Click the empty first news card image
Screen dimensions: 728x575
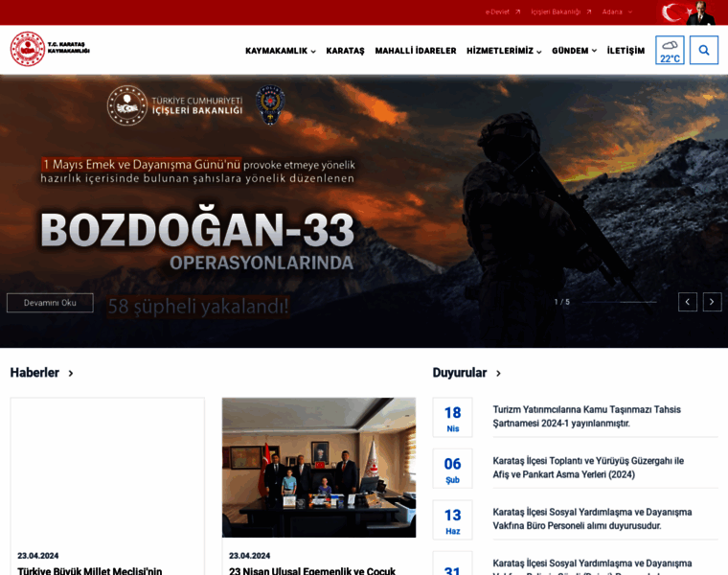pos(107,469)
